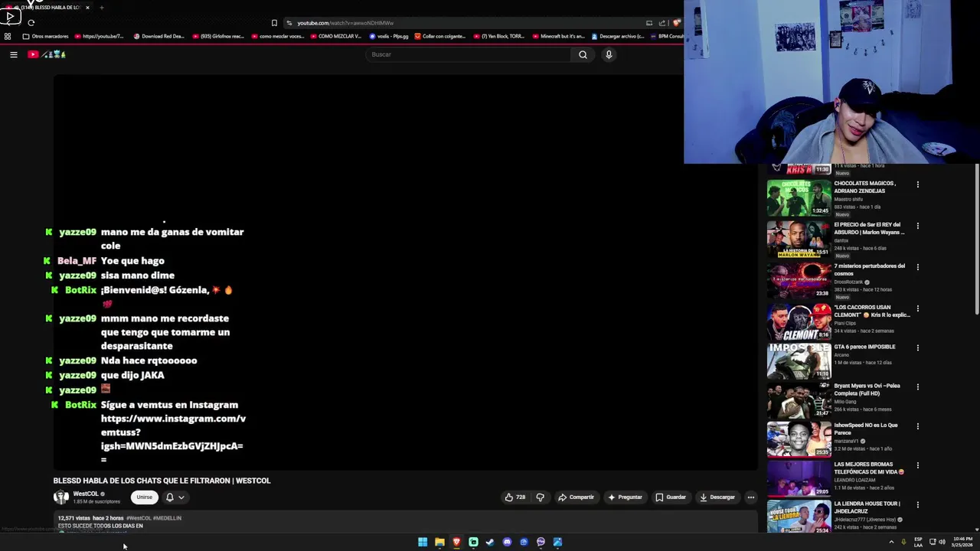
Task: Open options for GTA 6 parece IMPOSIBLE
Action: tap(917, 347)
